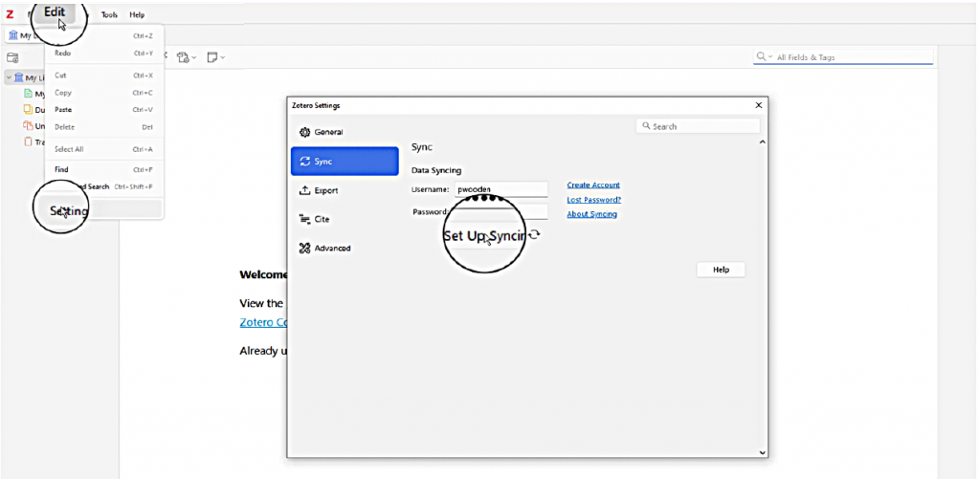Open the new note dropdown in toolbar

tap(215, 57)
